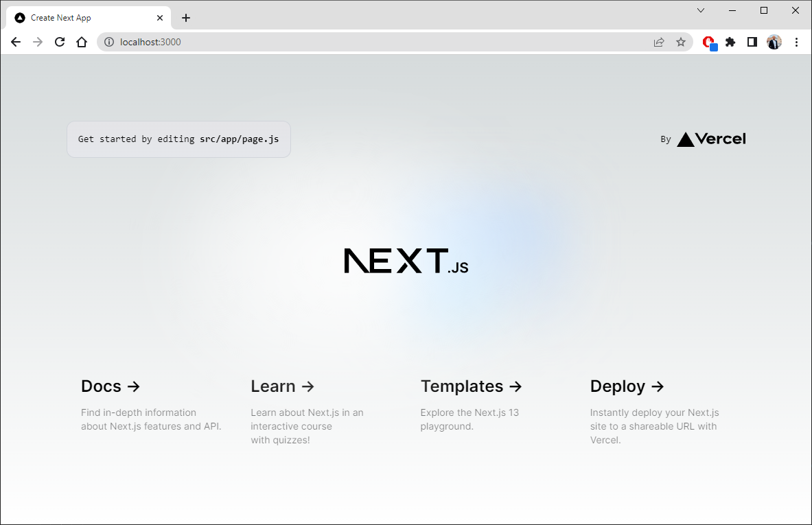
Task: Open the Chrome three-dot menu
Action: tap(796, 42)
